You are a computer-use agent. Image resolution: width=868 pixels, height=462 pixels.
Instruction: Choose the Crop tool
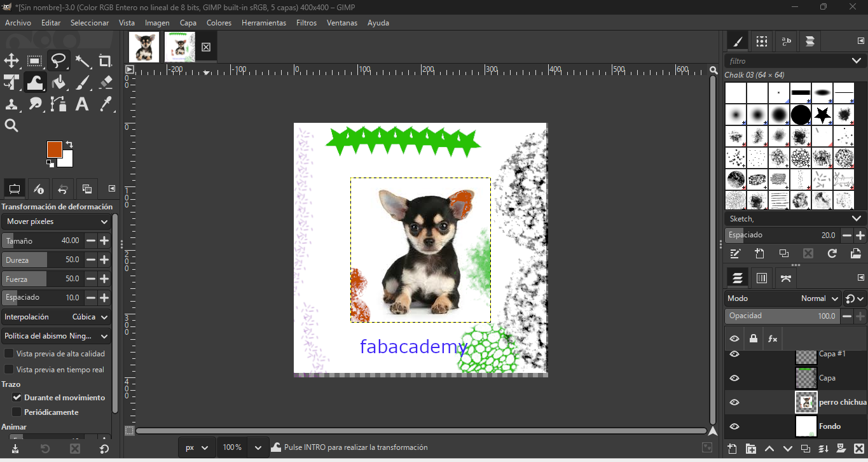106,61
